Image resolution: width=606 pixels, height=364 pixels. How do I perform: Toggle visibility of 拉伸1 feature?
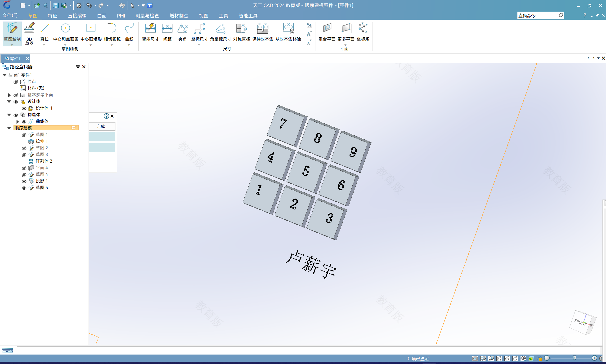[24, 141]
